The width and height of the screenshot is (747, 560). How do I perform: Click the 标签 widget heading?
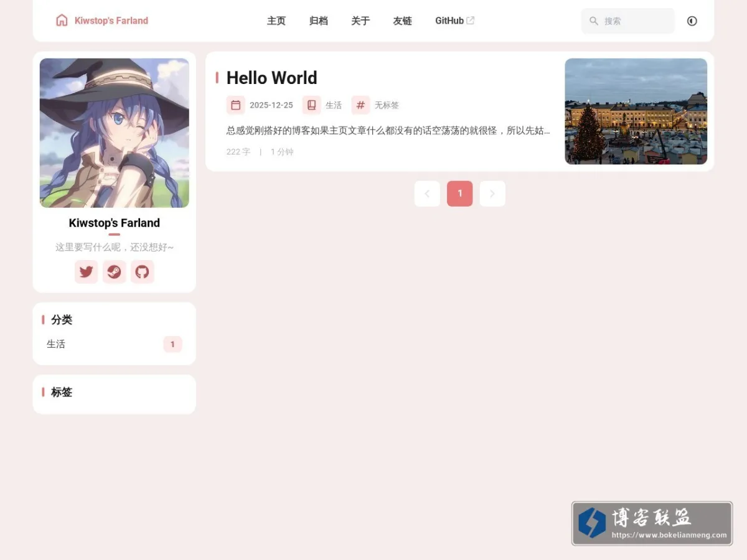click(x=62, y=392)
